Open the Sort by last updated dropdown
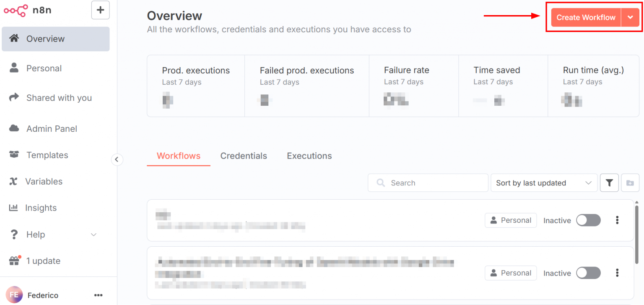Image resolution: width=644 pixels, height=305 pixels. click(544, 183)
